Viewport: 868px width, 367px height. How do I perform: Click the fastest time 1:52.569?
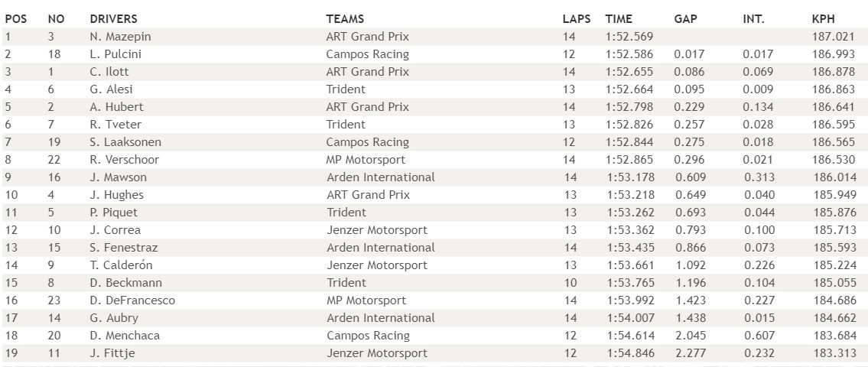pos(629,37)
